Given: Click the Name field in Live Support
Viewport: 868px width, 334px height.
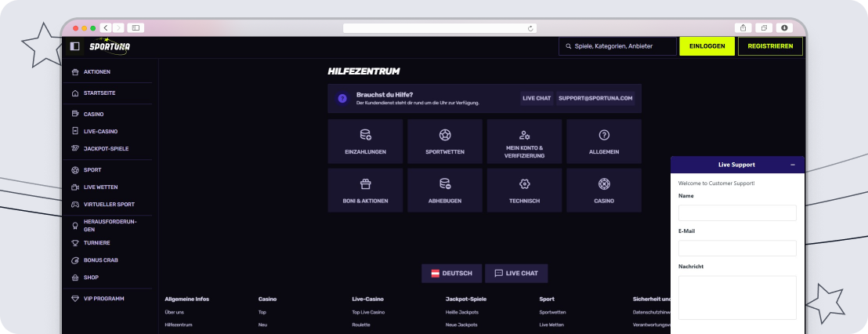Looking at the screenshot, I should coord(736,213).
